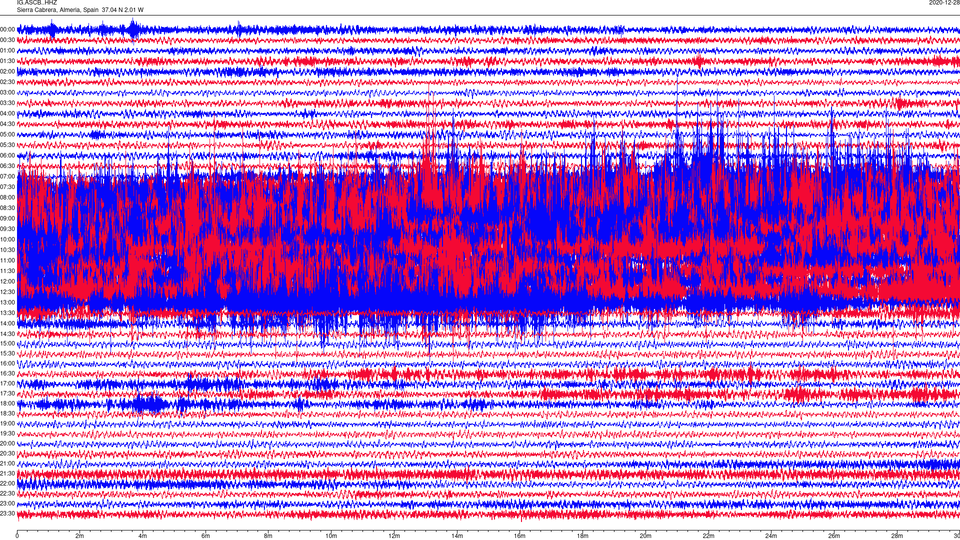
Task: Select the 02:30 time row label
Action: pos(8,82)
